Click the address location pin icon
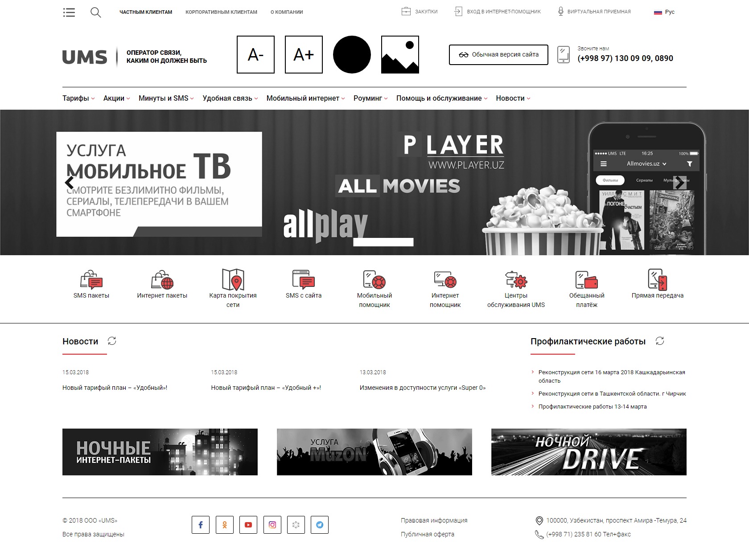Viewport: 749px width, 560px height. tap(539, 520)
